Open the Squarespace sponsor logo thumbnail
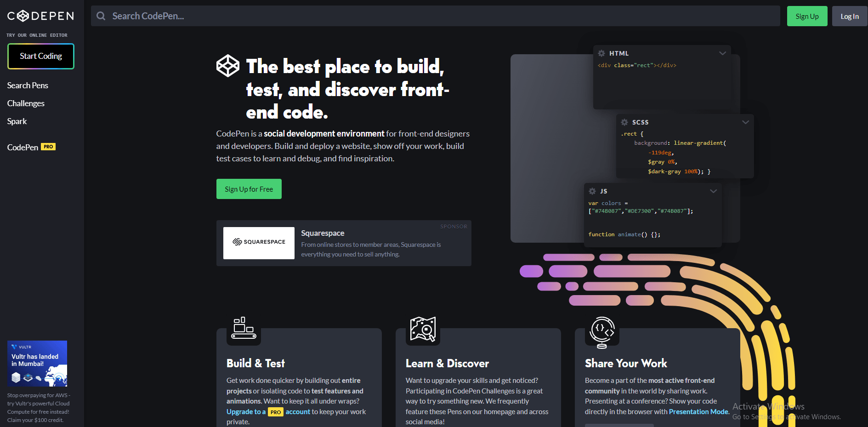868x427 pixels. 259,243
